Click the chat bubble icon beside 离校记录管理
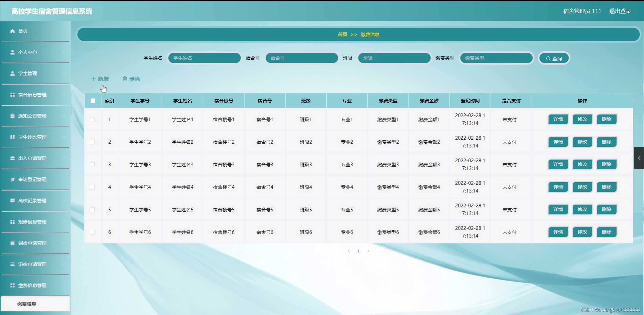 [x=12, y=201]
